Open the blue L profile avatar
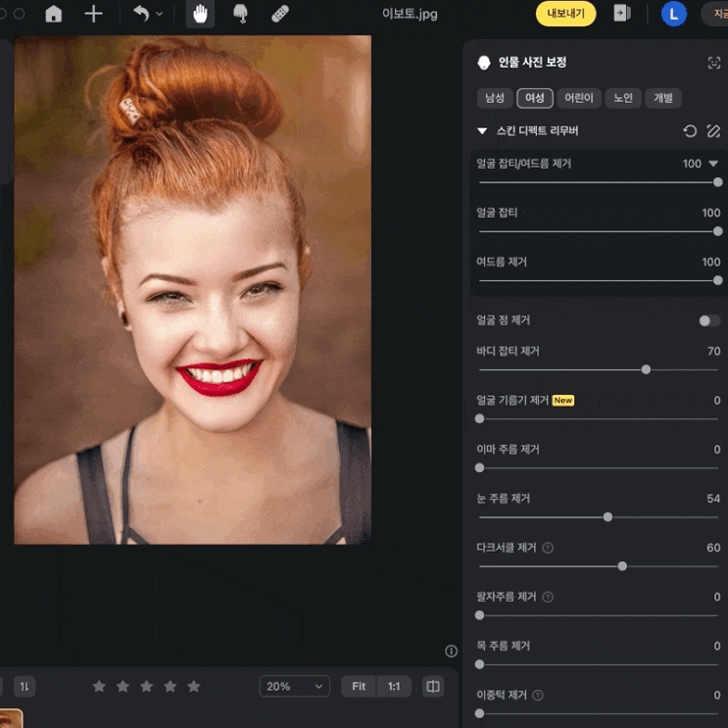Screen dimensions: 728x728 coord(674,14)
